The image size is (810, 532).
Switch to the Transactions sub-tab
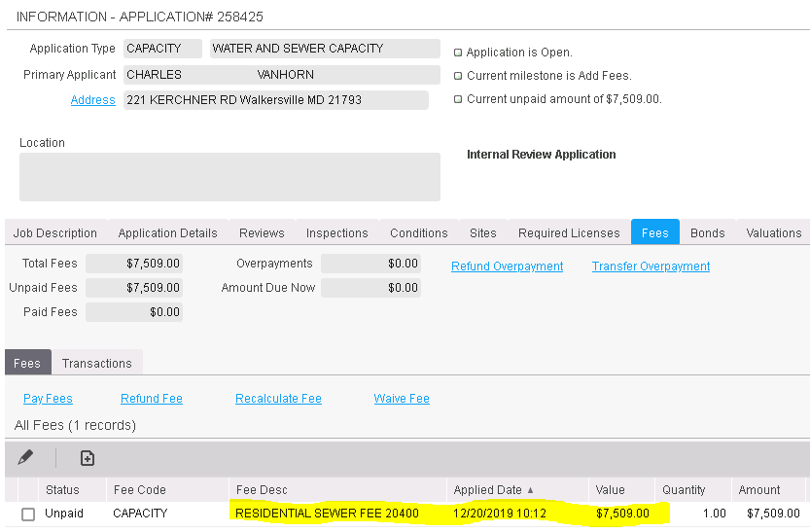pos(97,363)
